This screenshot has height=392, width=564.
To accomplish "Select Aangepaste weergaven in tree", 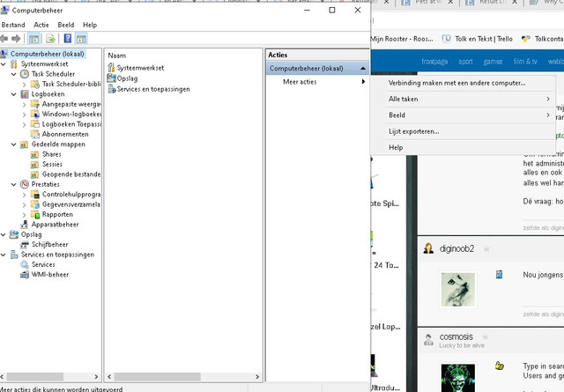I will (x=71, y=104).
